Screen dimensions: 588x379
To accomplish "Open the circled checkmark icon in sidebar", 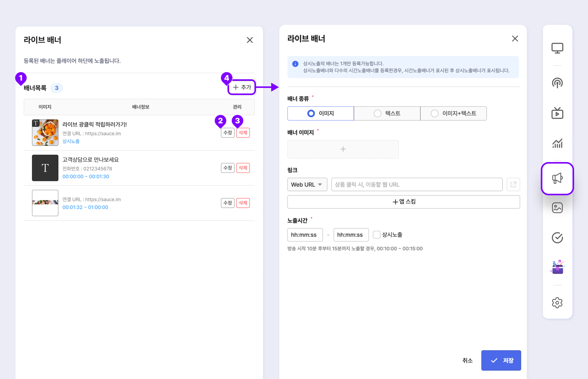I will 557,237.
